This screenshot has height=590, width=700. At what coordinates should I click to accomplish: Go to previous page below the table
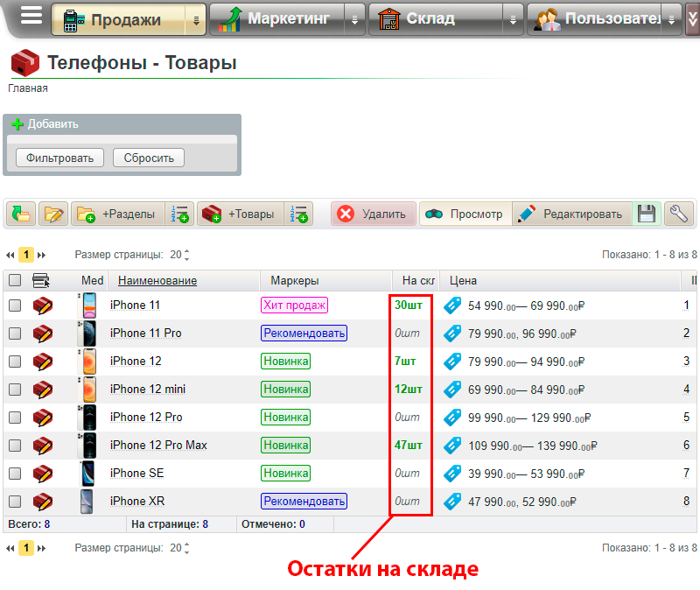tap(10, 548)
